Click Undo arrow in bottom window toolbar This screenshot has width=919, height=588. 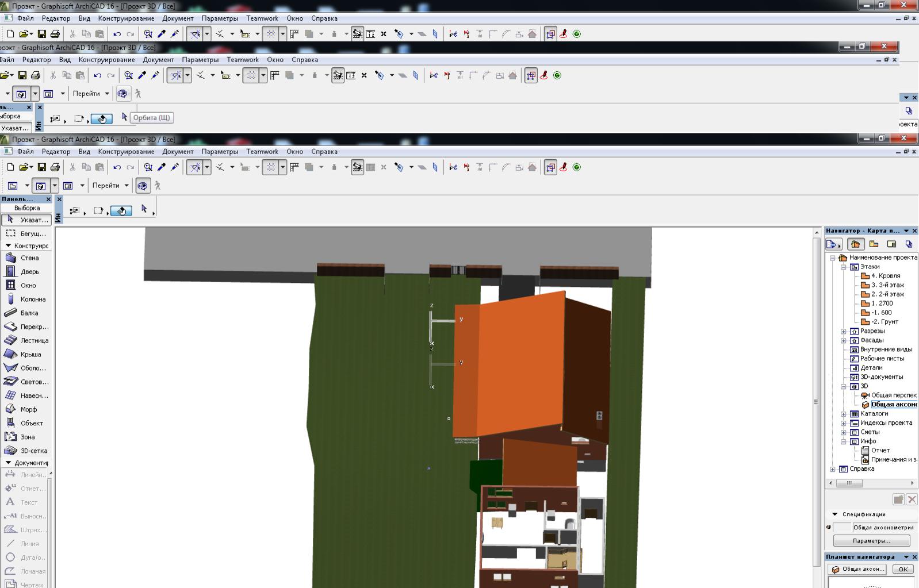click(x=117, y=167)
